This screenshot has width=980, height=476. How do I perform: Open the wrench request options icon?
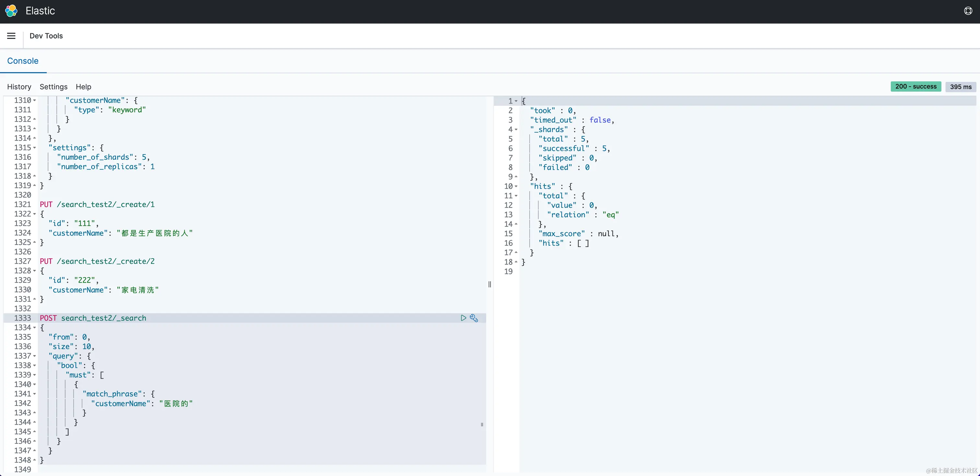[x=474, y=318]
